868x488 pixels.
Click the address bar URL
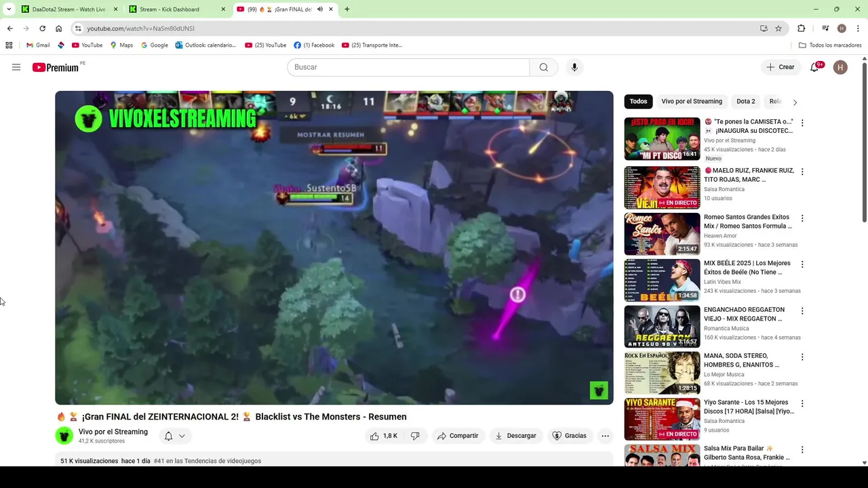tap(140, 28)
